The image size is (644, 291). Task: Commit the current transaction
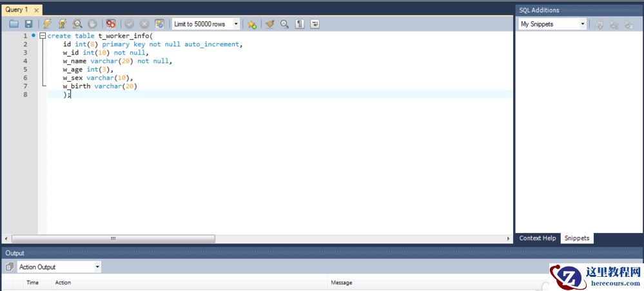130,24
